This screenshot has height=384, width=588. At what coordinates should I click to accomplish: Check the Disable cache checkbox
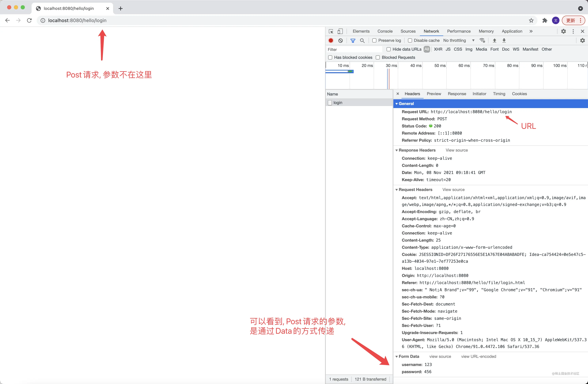[x=410, y=41]
